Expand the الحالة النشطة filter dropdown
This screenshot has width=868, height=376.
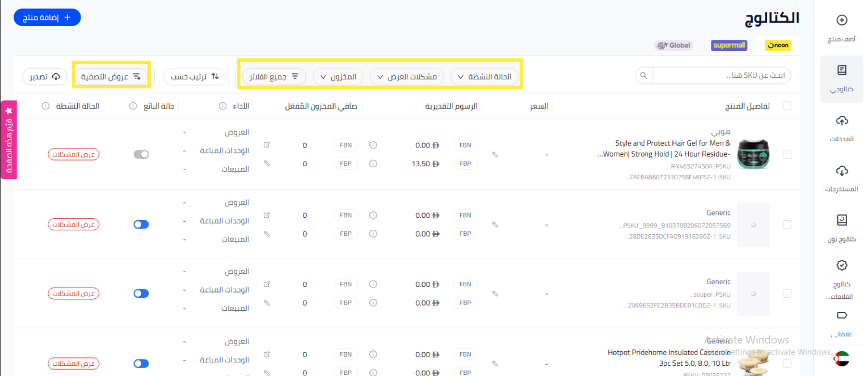click(484, 77)
